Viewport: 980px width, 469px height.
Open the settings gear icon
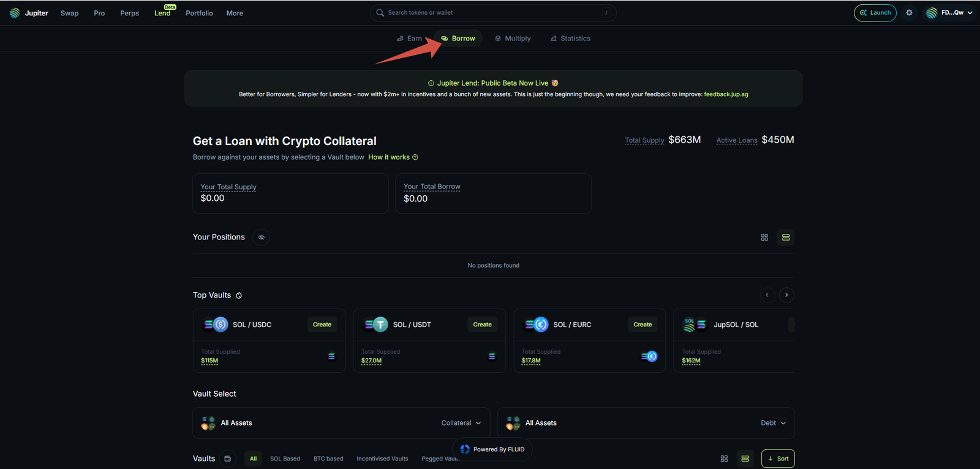[909, 13]
